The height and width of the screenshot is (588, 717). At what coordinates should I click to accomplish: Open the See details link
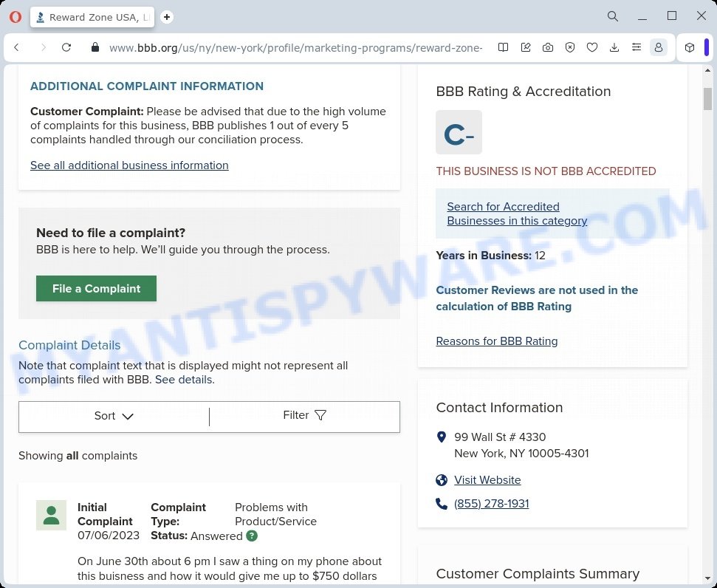[x=183, y=380]
